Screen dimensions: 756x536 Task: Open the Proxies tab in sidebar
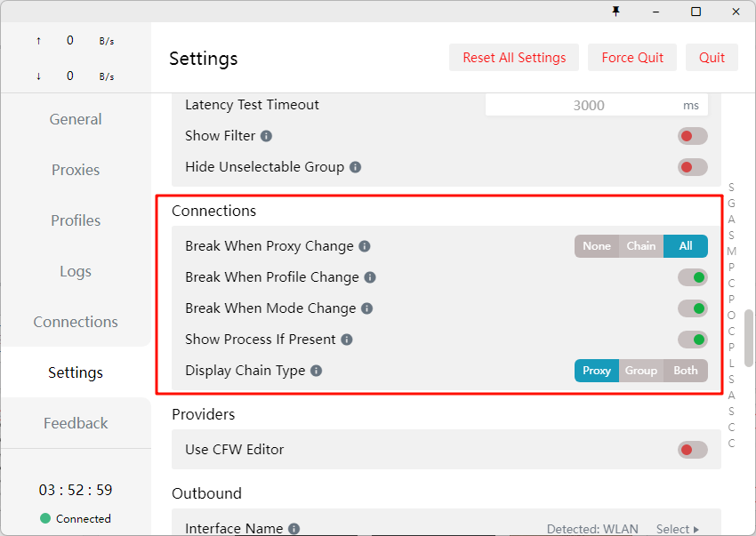76,170
